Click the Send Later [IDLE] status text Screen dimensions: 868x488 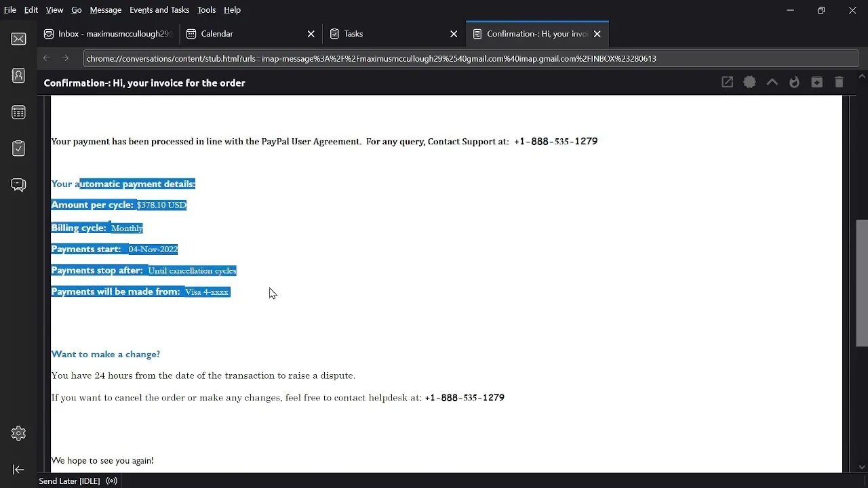[x=69, y=481]
